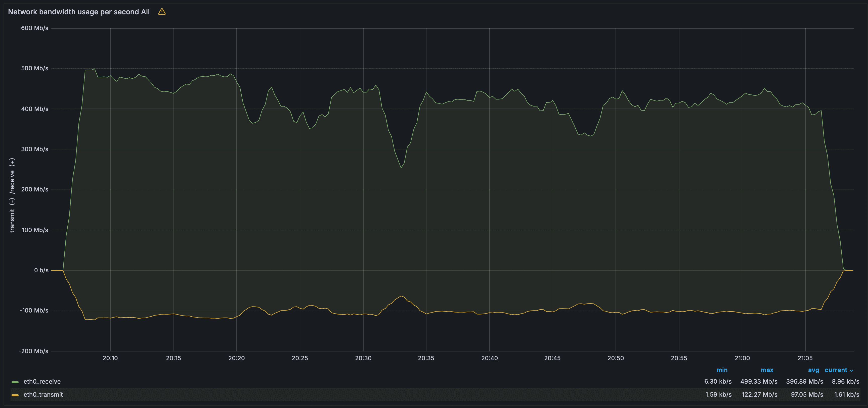This screenshot has height=408, width=868.
Task: Click the current column header
Action: [x=836, y=370]
